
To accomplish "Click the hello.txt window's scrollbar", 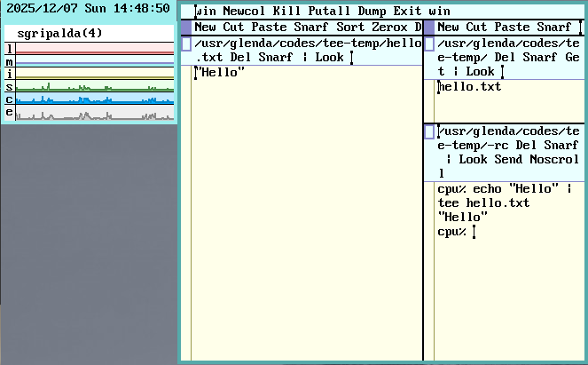I will tap(186, 213).
